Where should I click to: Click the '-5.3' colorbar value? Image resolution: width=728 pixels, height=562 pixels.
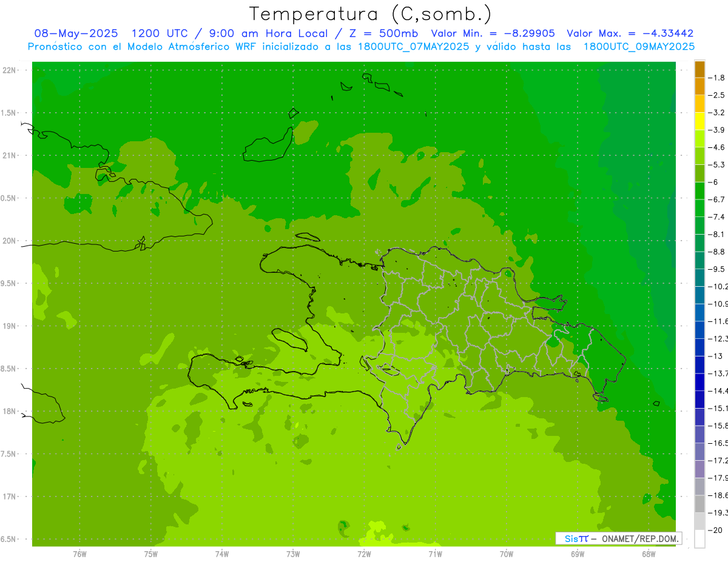(716, 165)
